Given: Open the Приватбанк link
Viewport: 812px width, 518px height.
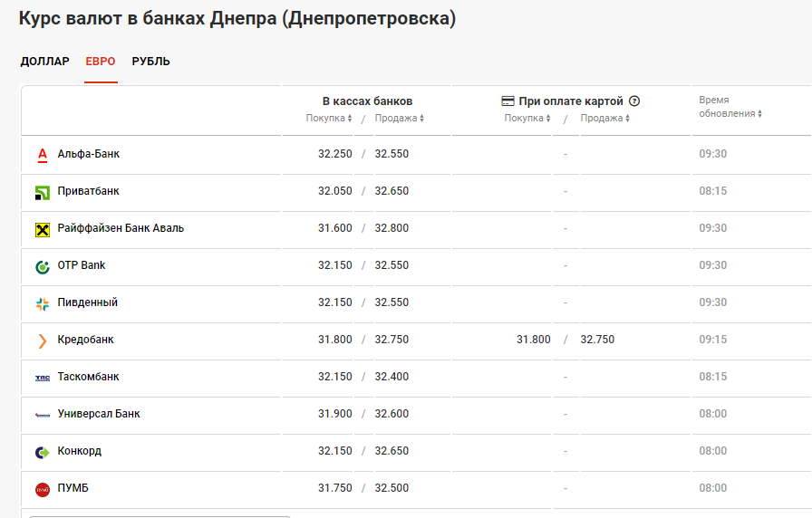Looking at the screenshot, I should coord(88,191).
